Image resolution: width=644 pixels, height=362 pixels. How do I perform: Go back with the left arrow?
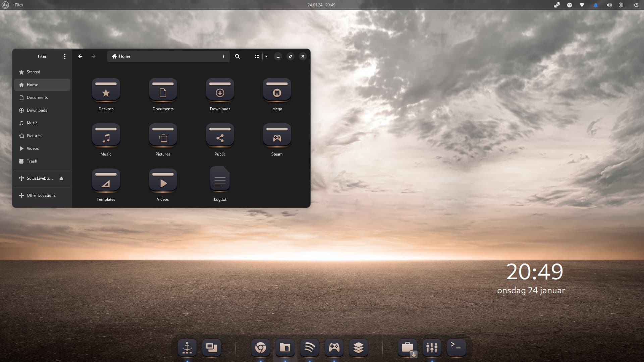click(x=80, y=56)
